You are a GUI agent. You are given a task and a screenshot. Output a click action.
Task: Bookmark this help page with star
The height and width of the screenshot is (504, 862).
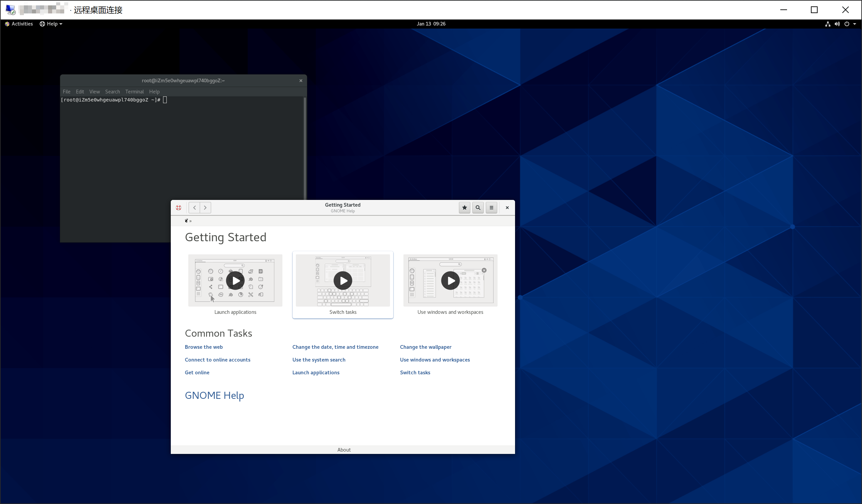465,208
